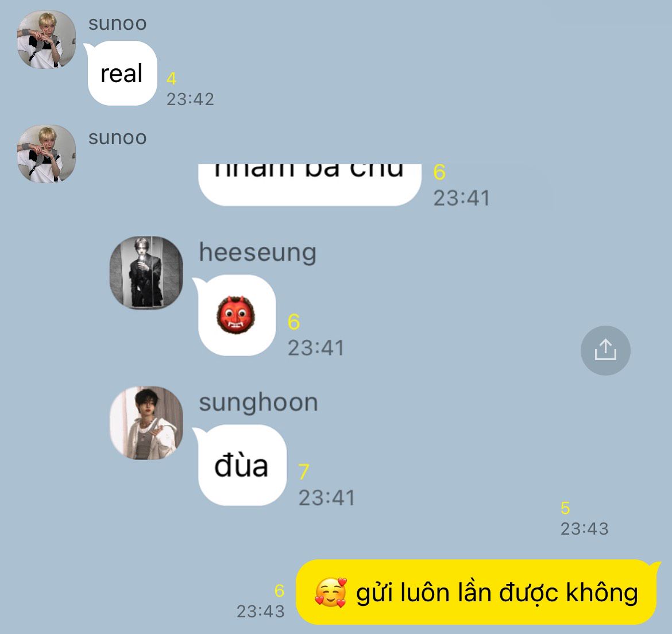This screenshot has width=672, height=634.
Task: Open sunoo's avatar beside the 'real' message
Action: pyautogui.click(x=47, y=40)
